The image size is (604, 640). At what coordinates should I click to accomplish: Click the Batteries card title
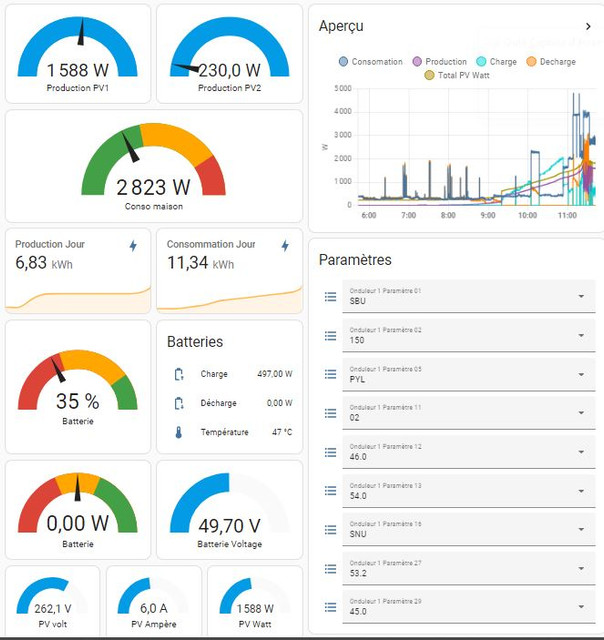195,342
